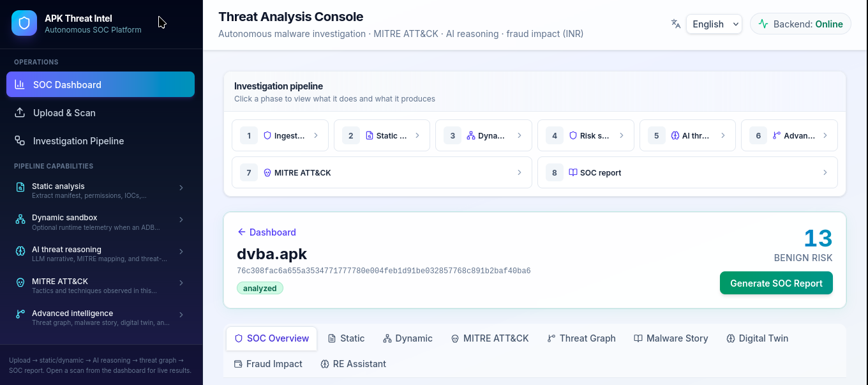Click the file icon in pipeline phase 2
This screenshot has width=868, height=385.
pos(369,135)
